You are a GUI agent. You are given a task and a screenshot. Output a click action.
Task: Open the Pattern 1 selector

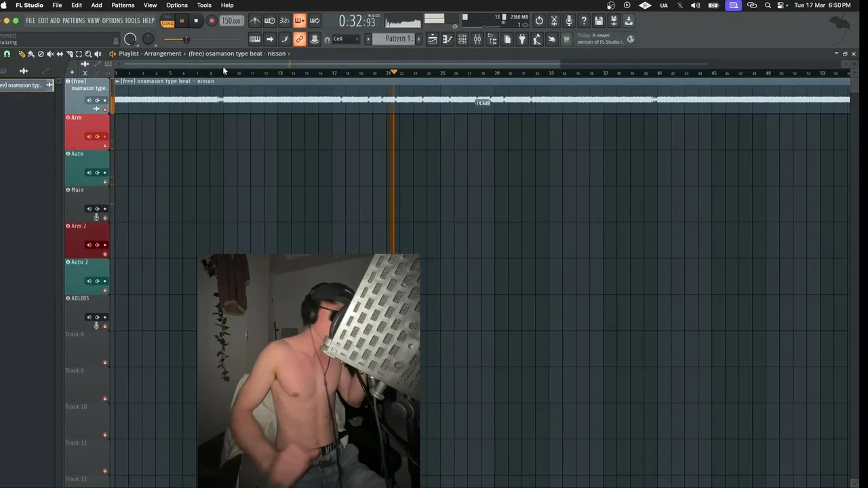coord(393,39)
